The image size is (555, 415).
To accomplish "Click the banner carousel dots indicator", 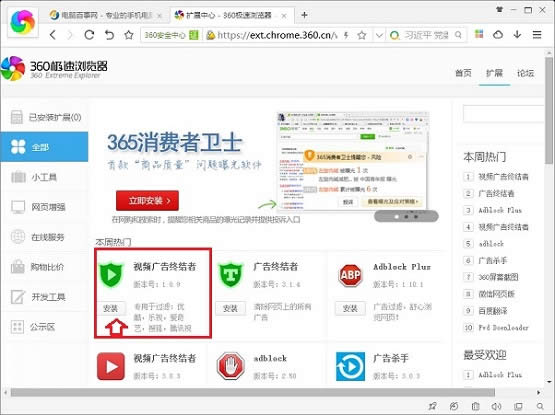I will tap(406, 216).
